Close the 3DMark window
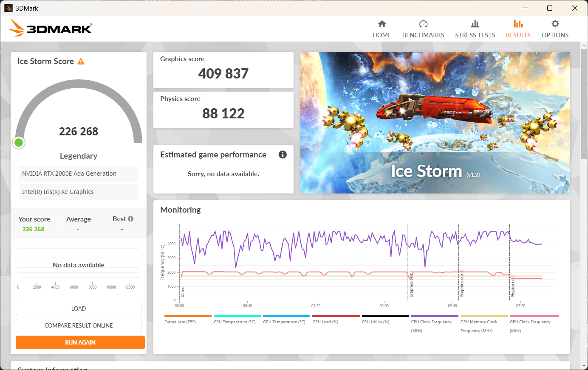 coord(575,8)
